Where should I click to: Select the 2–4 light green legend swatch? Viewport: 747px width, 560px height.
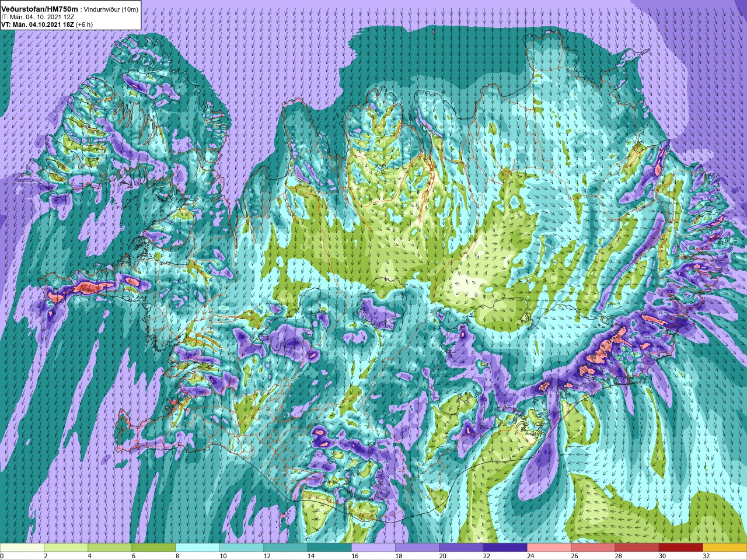(x=66, y=548)
